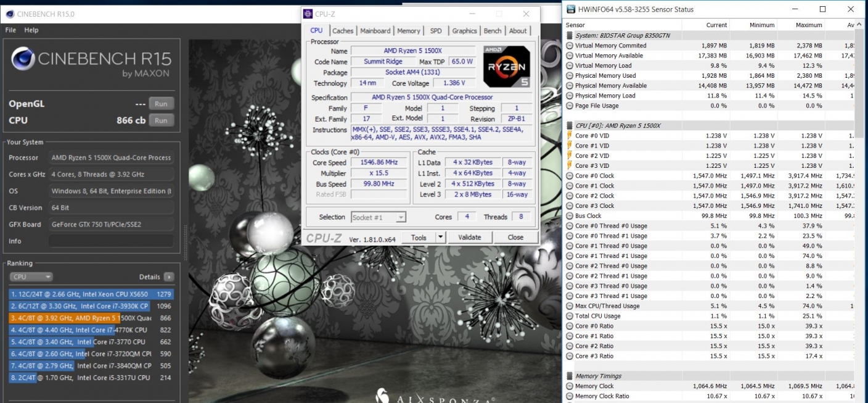Viewport: 868px width, 403px height.
Task: Switch to the Caches tab in CPU-Z
Action: 343,31
